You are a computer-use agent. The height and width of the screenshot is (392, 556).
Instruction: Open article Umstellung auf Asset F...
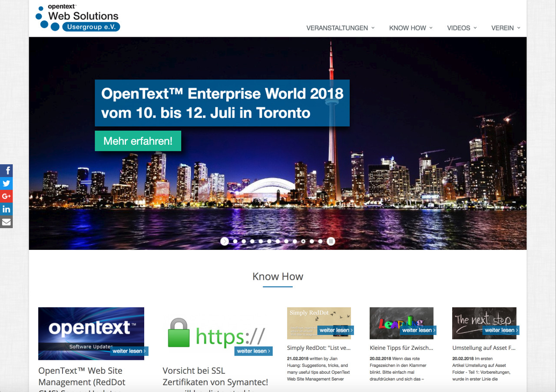click(484, 348)
